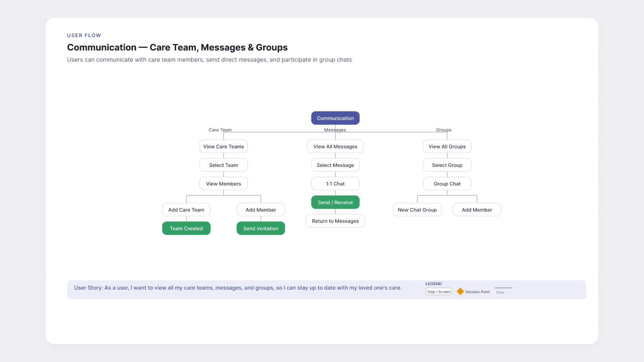Click the subtitle about group chats

(209, 60)
